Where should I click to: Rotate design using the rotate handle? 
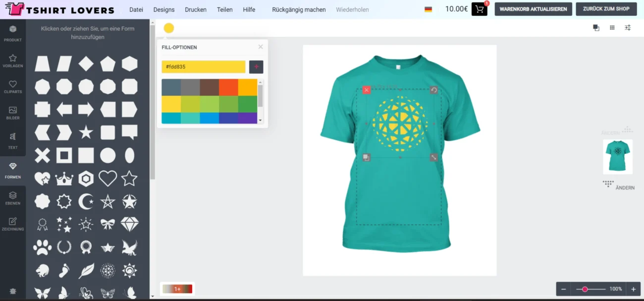(433, 90)
